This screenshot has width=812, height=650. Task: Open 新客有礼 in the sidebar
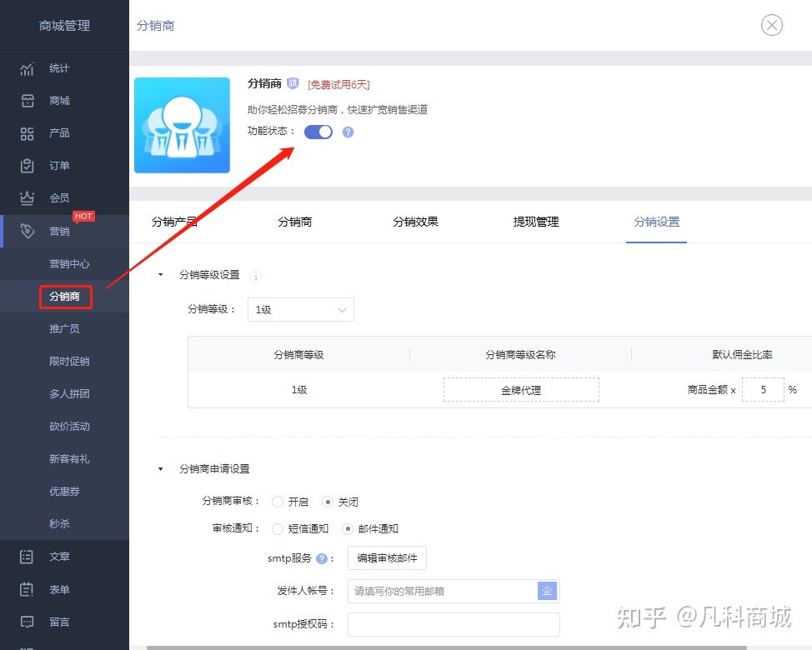pyautogui.click(x=69, y=459)
